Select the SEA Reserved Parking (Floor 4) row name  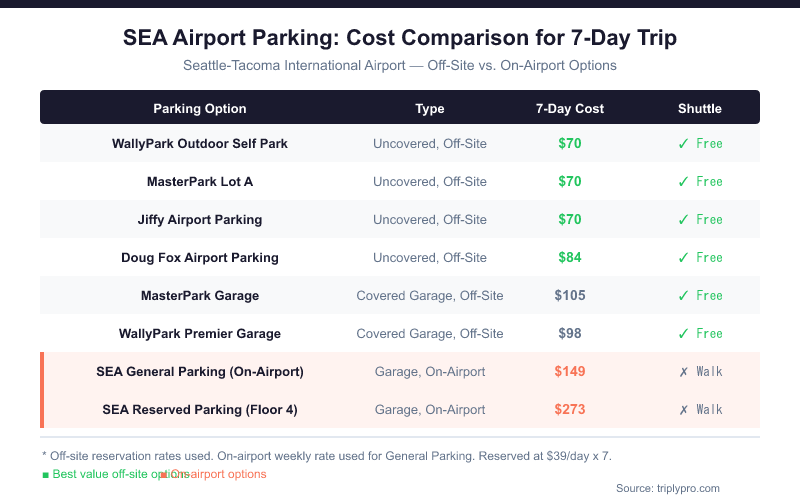coord(200,410)
